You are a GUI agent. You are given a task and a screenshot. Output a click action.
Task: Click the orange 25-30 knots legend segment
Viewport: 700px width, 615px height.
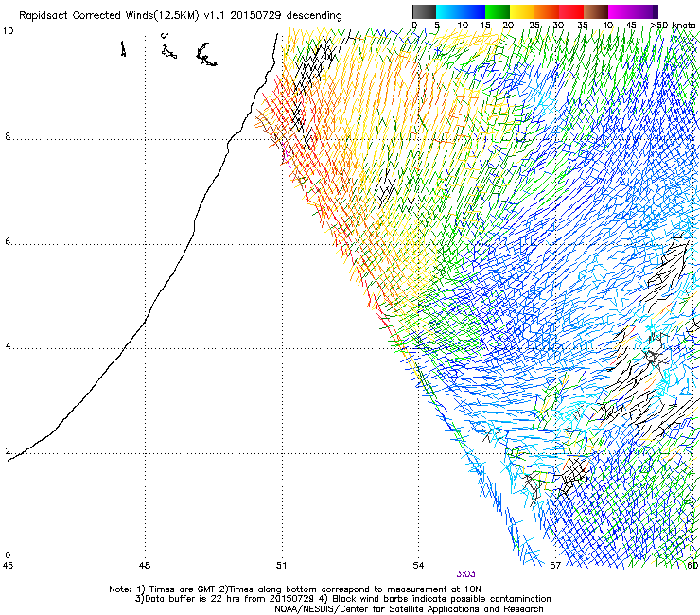547,11
